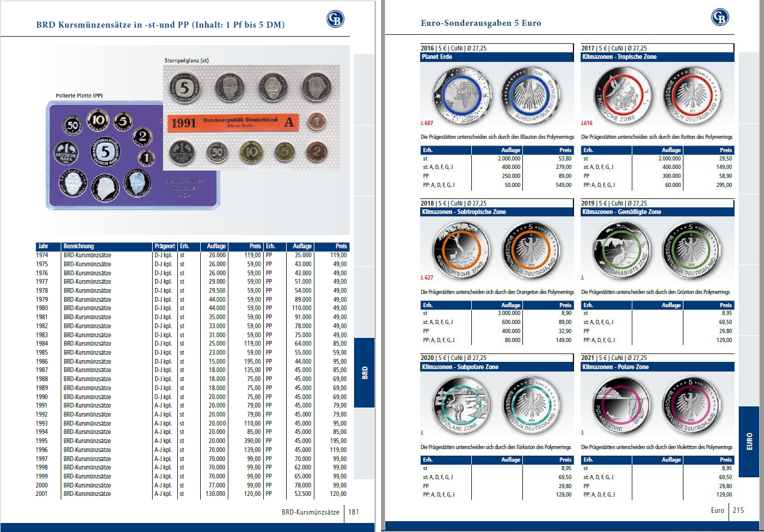Click the footer text 'BRD-Kursmünzsätze'
The height and width of the screenshot is (532, 764).
coord(312,512)
